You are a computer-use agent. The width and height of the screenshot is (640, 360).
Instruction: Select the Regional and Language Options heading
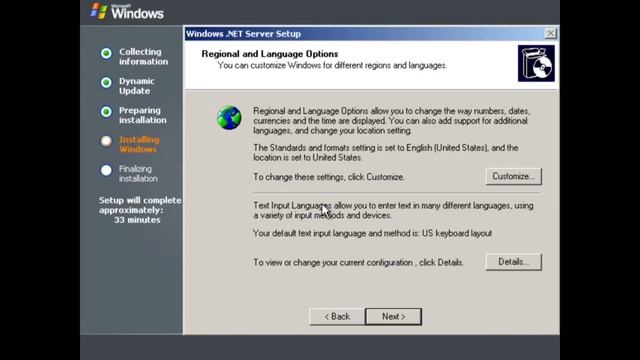[270, 54]
